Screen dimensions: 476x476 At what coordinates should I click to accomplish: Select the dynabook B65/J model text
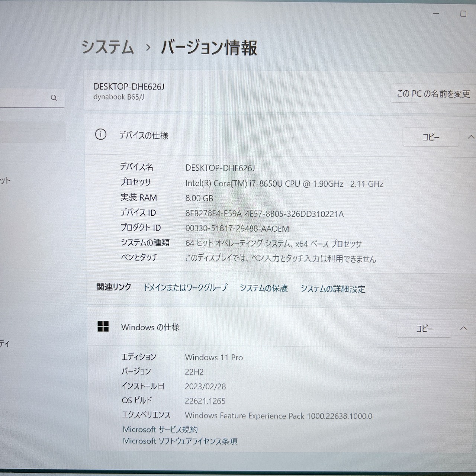(119, 97)
